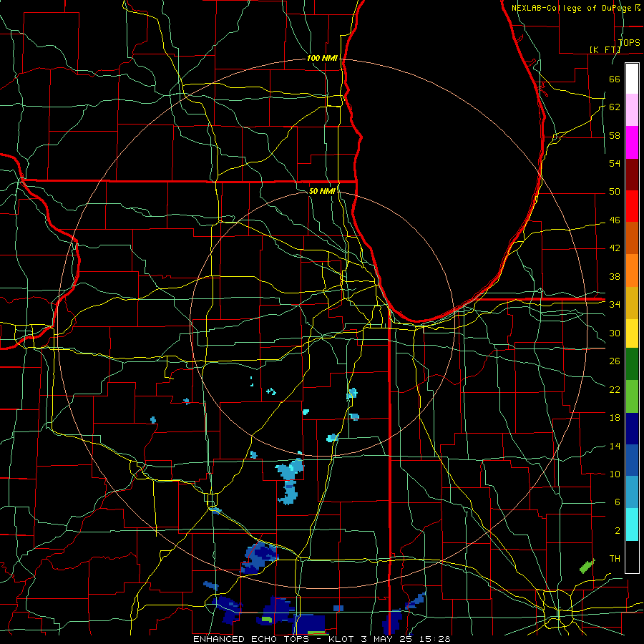The height and width of the screenshot is (644, 644).
Task: Click the 66 legend value
Action: point(615,79)
